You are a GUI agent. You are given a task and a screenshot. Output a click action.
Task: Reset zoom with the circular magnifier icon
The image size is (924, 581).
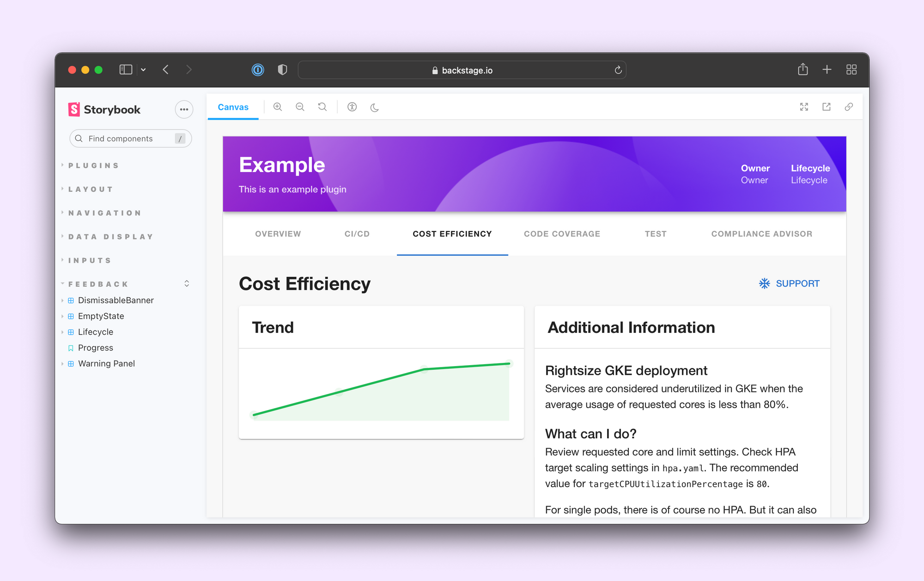[x=322, y=107]
